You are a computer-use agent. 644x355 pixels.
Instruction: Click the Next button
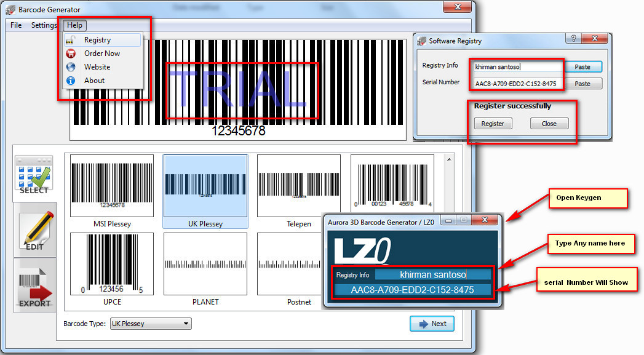432,324
